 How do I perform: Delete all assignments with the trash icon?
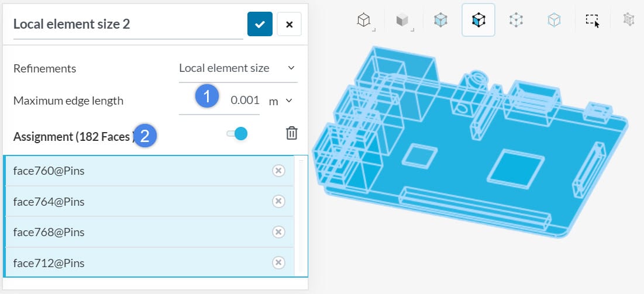click(291, 133)
